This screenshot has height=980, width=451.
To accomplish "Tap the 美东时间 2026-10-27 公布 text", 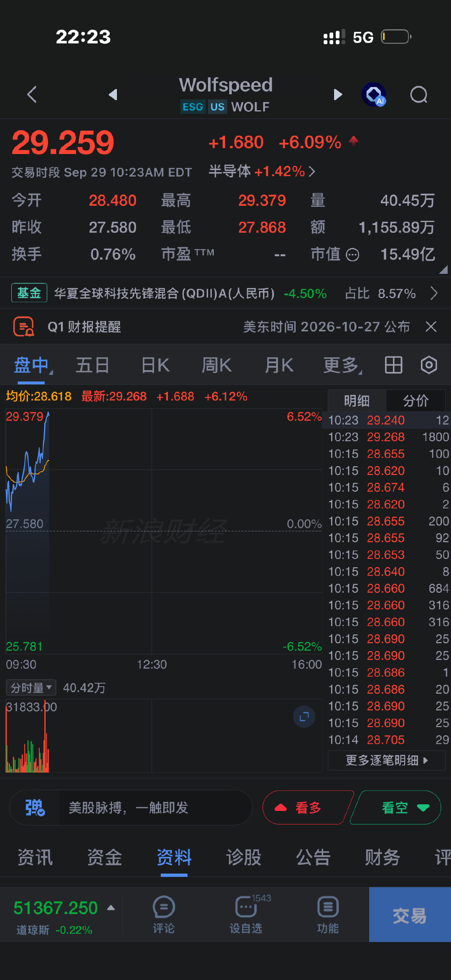I will [x=327, y=326].
